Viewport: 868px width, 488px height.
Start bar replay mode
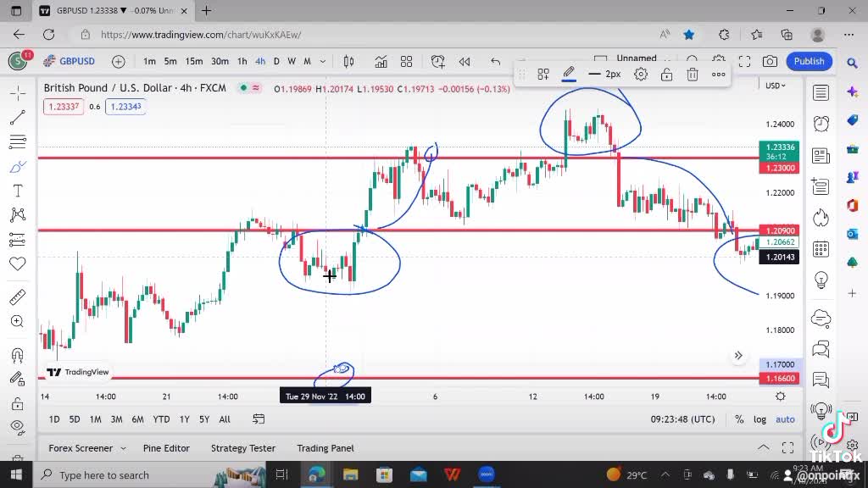[465, 61]
